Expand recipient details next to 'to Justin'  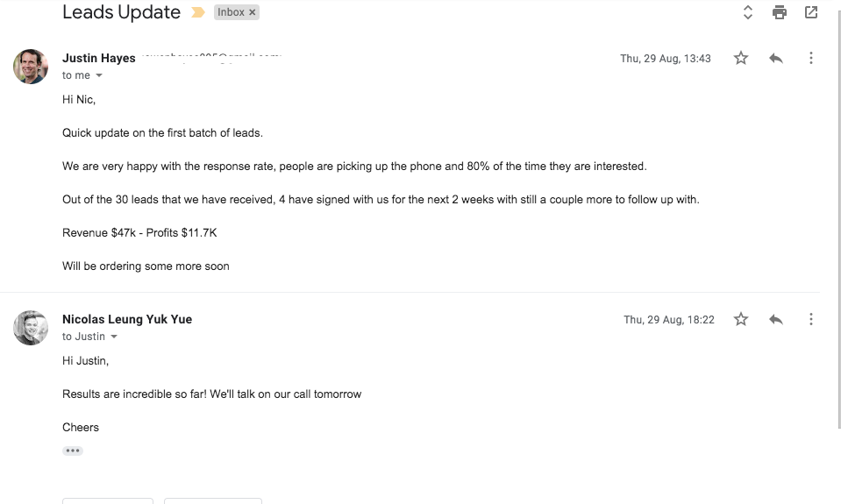pos(114,337)
